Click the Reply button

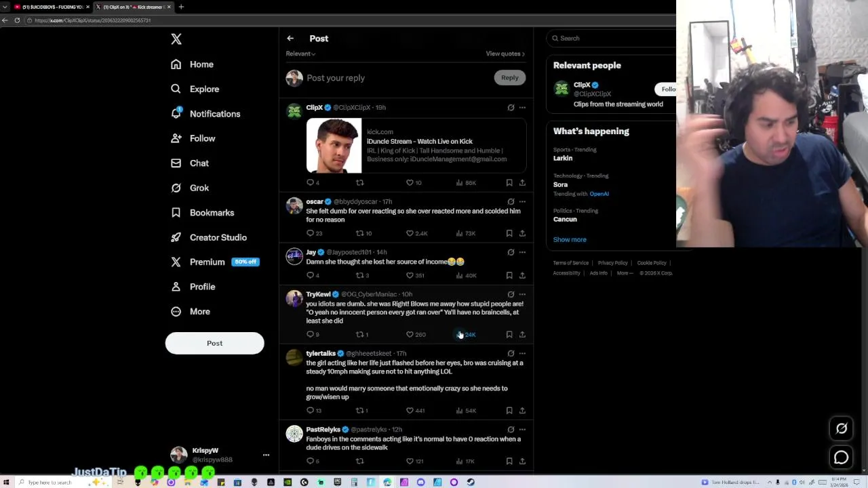pos(509,77)
